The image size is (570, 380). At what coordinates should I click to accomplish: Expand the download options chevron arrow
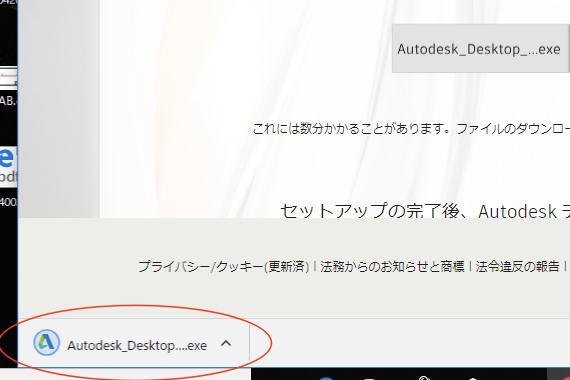click(x=226, y=343)
